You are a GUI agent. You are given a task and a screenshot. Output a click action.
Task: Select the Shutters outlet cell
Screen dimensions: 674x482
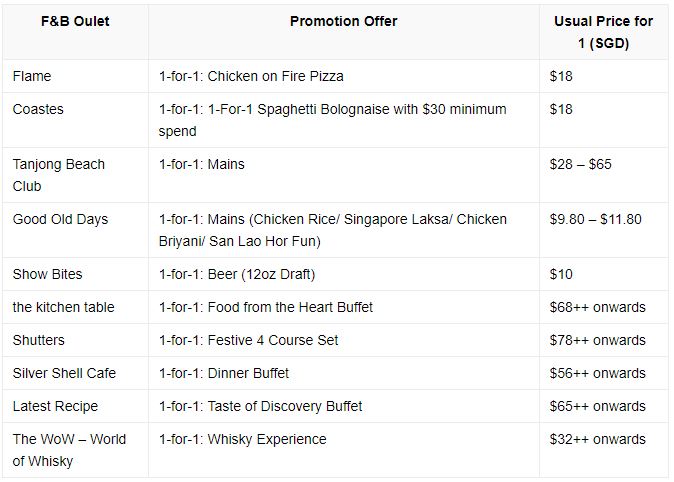(x=38, y=340)
